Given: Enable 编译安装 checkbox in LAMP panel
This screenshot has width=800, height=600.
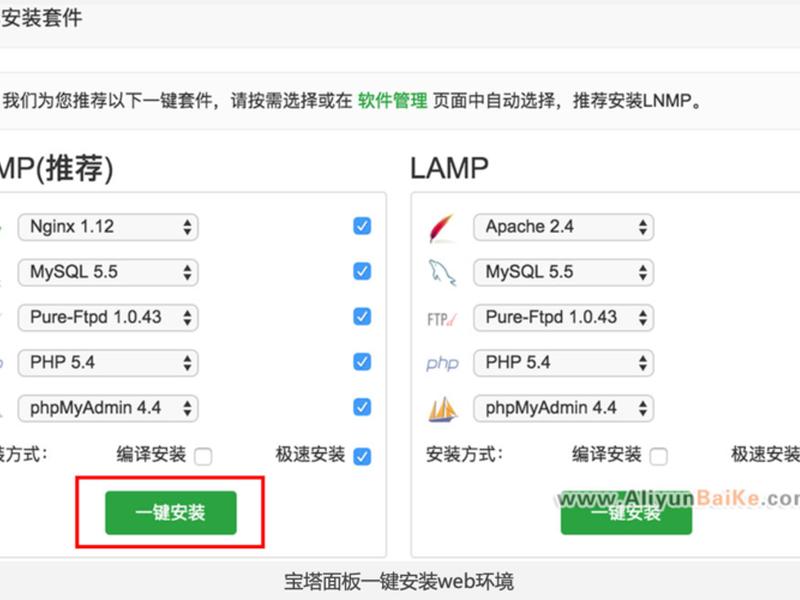Looking at the screenshot, I should (x=658, y=456).
